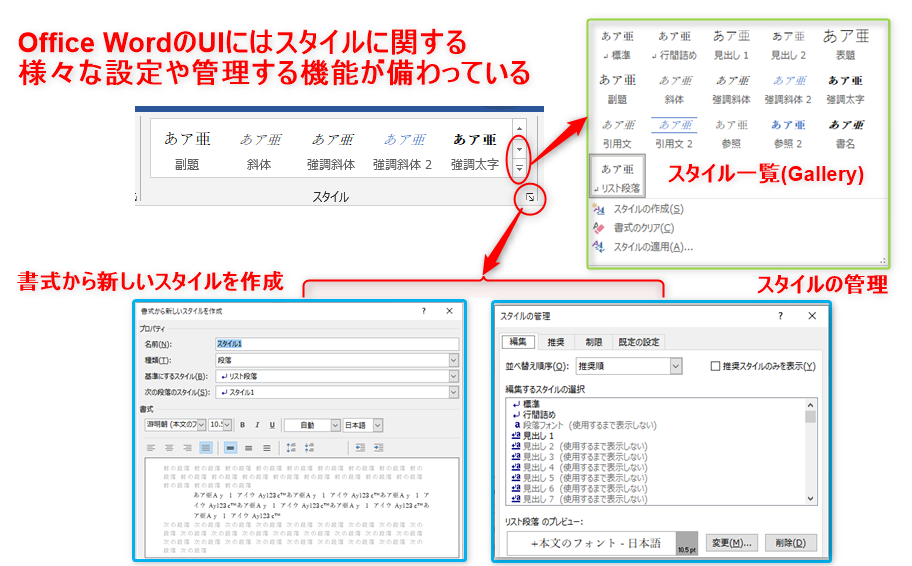Viewport: 912px width, 566px height.
Task: Click the 名前 input field with スタイル1
Action: pyautogui.click(x=337, y=344)
